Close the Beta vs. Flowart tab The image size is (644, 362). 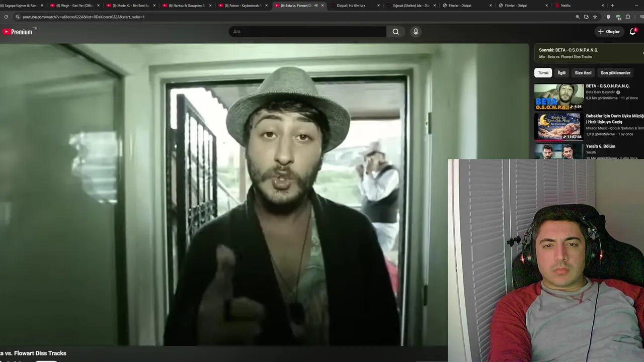323,6
